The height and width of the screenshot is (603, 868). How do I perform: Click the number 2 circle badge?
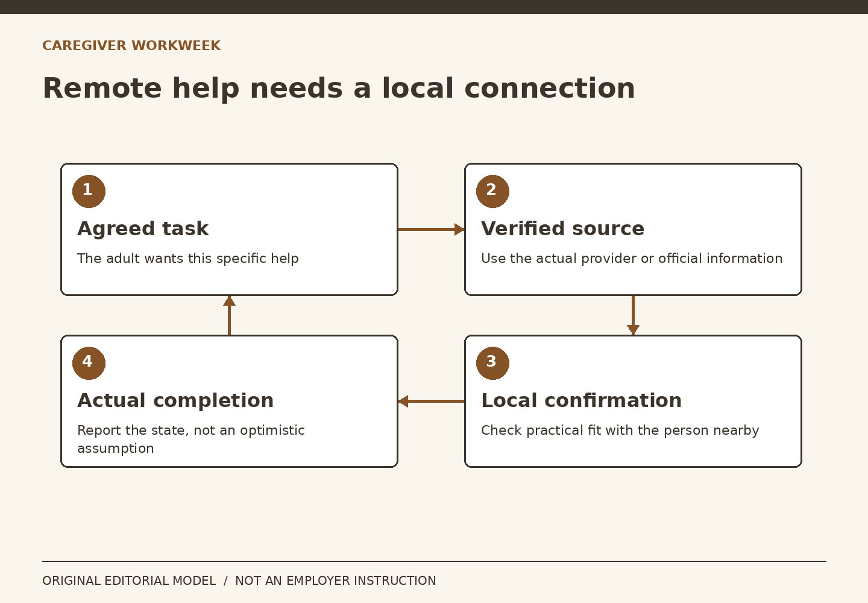coord(492,191)
